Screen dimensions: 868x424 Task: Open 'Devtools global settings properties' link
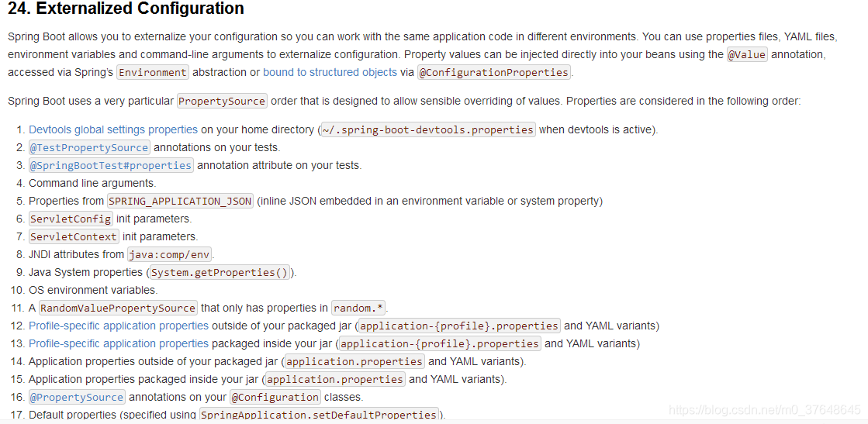pyautogui.click(x=113, y=129)
